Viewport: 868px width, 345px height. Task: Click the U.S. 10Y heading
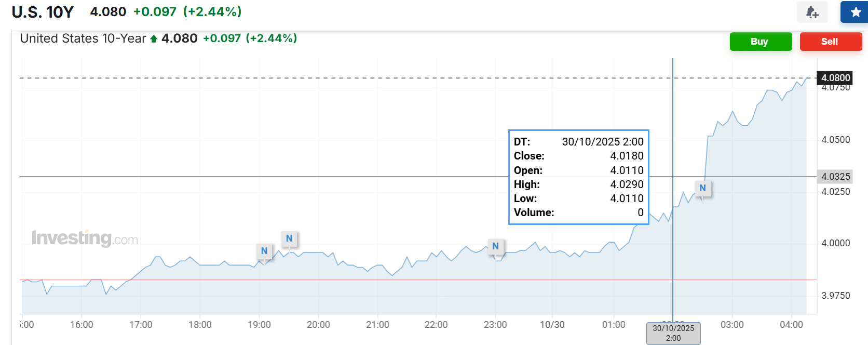tap(43, 12)
